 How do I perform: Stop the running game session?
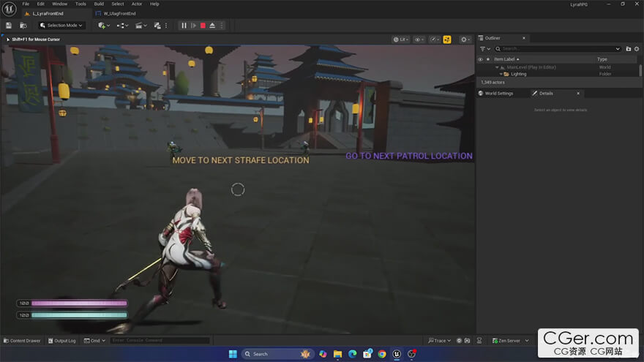[x=203, y=26]
